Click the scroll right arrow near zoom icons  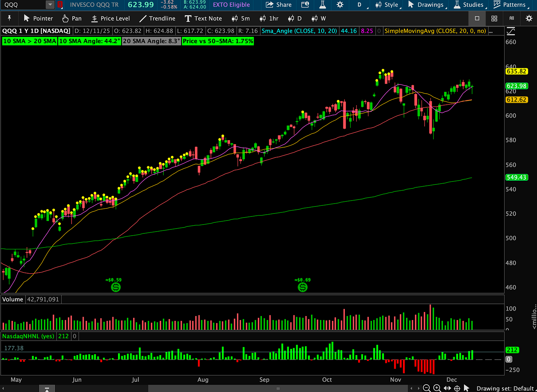pyautogui.click(x=419, y=388)
